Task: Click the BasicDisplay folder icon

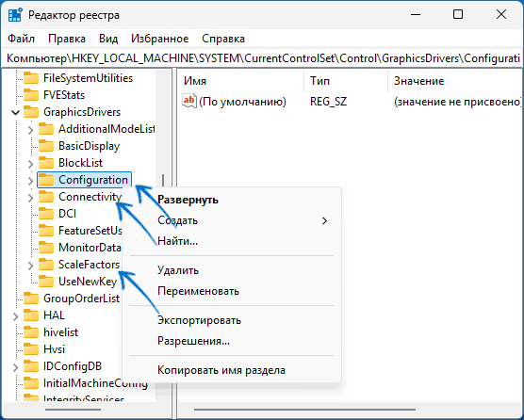Action: (x=46, y=146)
